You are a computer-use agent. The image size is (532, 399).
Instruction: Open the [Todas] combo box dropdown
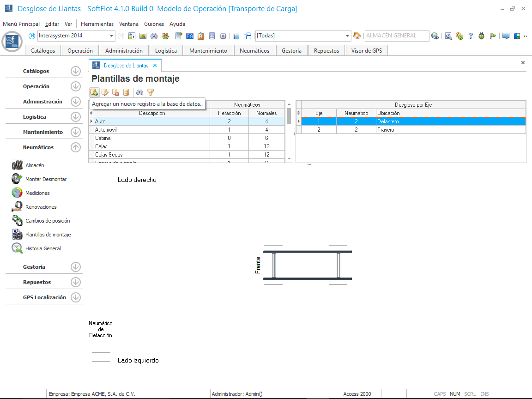pyautogui.click(x=348, y=36)
